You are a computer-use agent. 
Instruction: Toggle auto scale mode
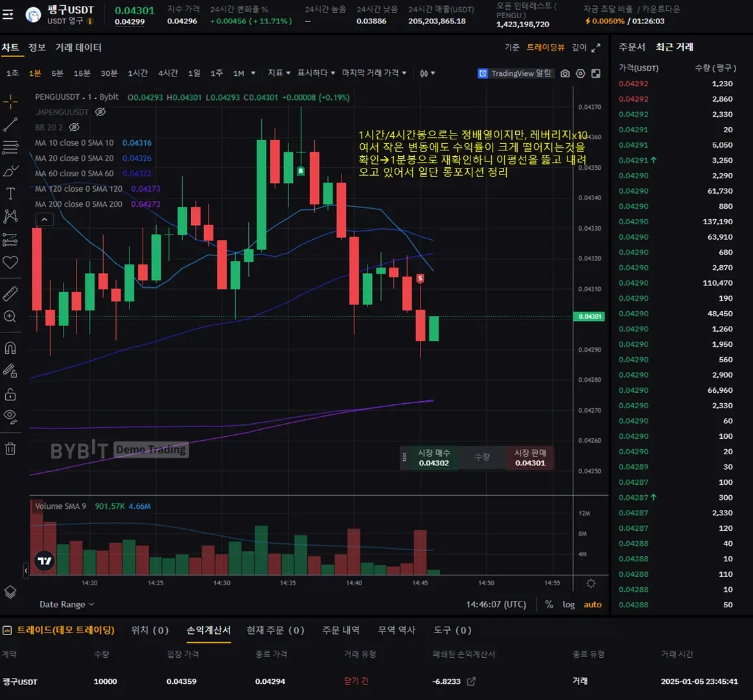(x=592, y=604)
